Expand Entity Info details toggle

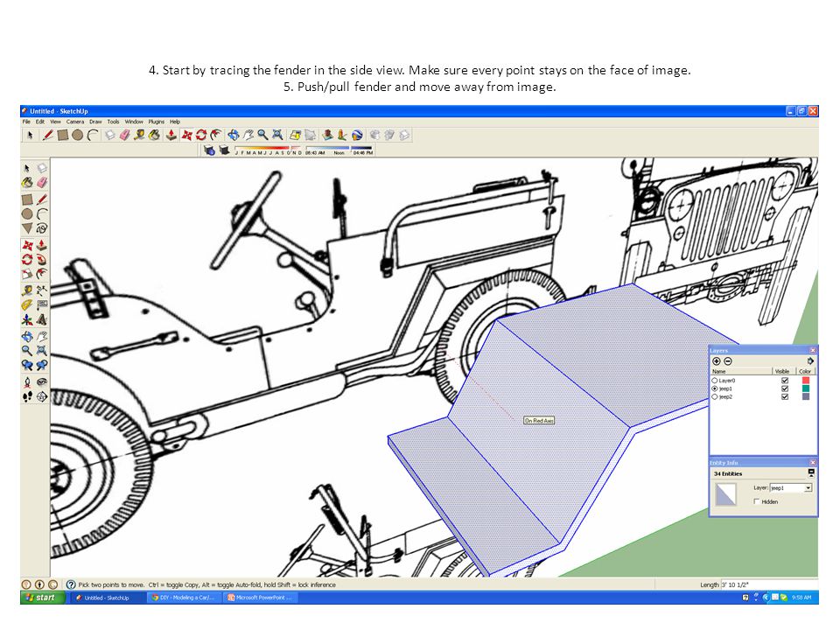811,473
